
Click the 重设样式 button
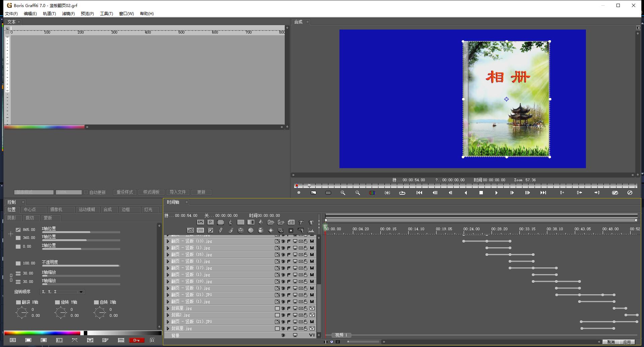coord(125,192)
